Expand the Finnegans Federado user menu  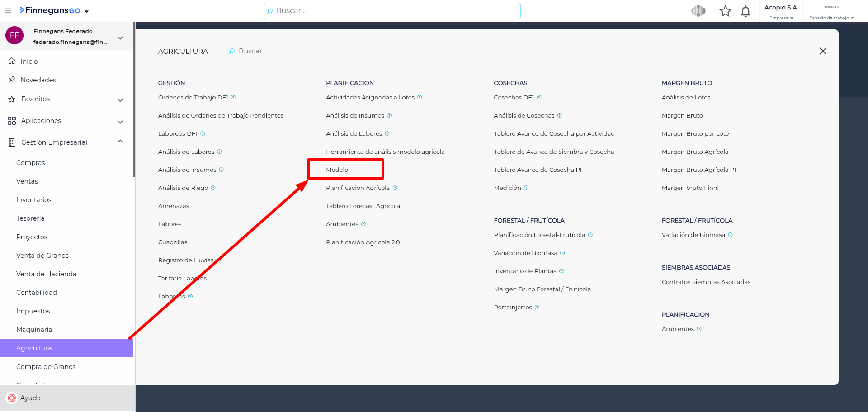120,37
